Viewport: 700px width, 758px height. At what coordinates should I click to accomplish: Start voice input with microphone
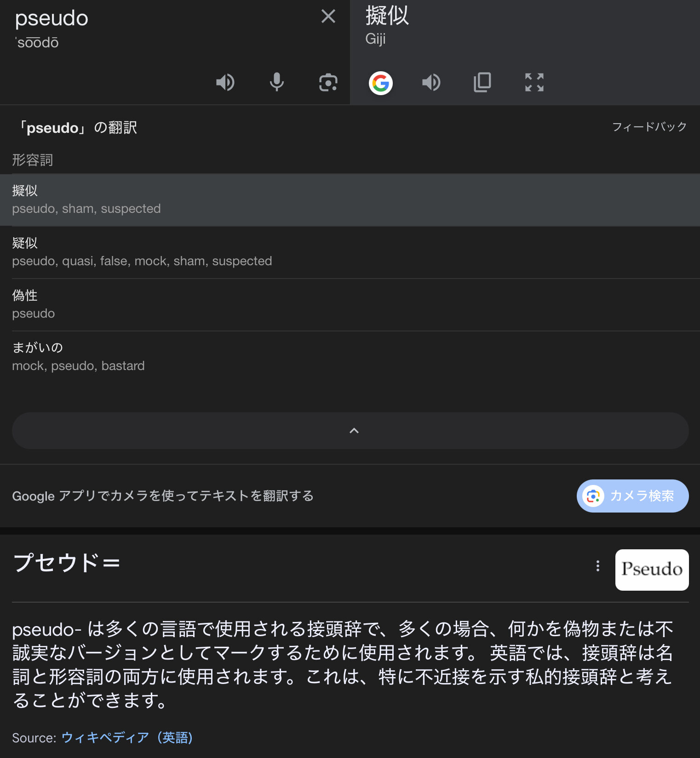tap(276, 83)
